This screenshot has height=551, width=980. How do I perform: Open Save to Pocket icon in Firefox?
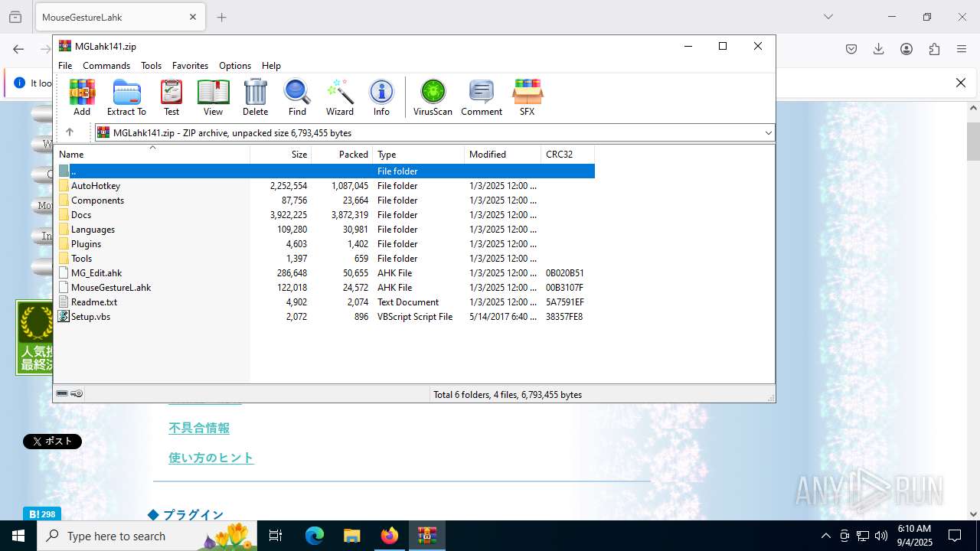(x=851, y=49)
